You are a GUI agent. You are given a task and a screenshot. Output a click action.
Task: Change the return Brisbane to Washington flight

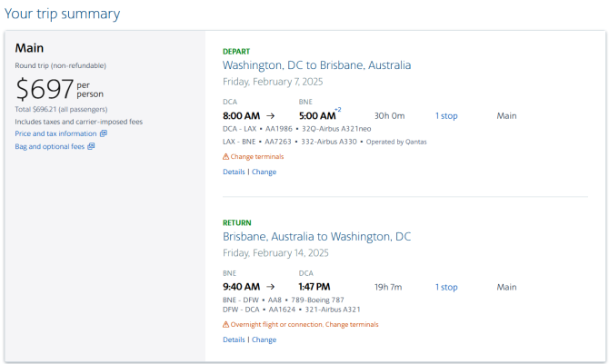(265, 339)
